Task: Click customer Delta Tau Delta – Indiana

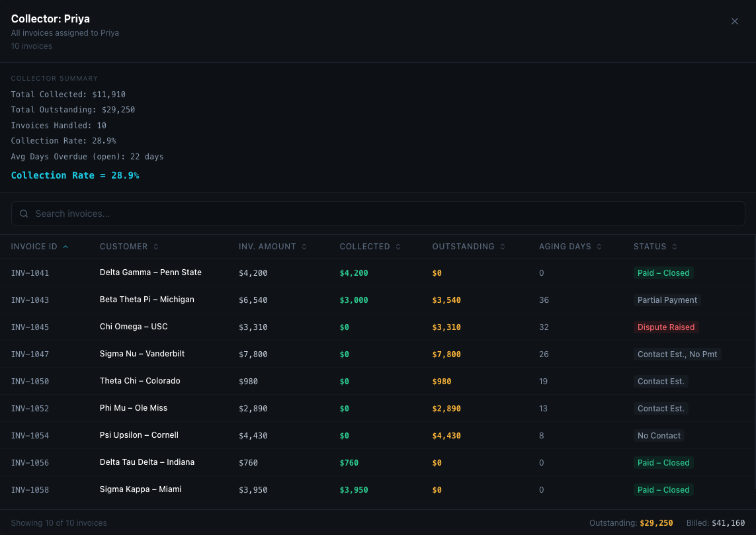Action: [147, 462]
